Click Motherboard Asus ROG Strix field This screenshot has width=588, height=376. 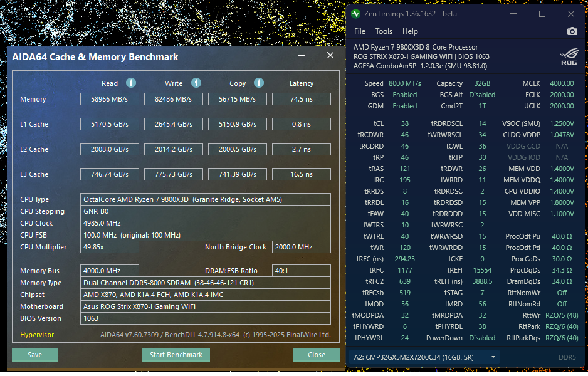coord(206,306)
